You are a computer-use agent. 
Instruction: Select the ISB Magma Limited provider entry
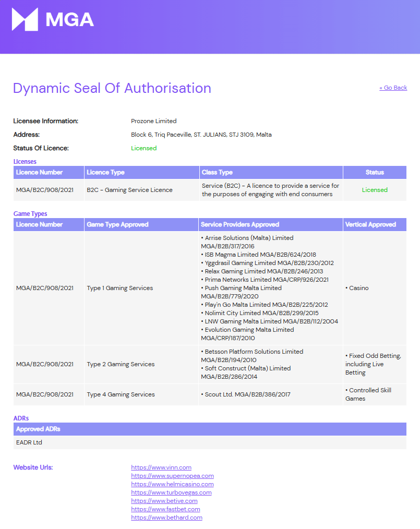[259, 255]
